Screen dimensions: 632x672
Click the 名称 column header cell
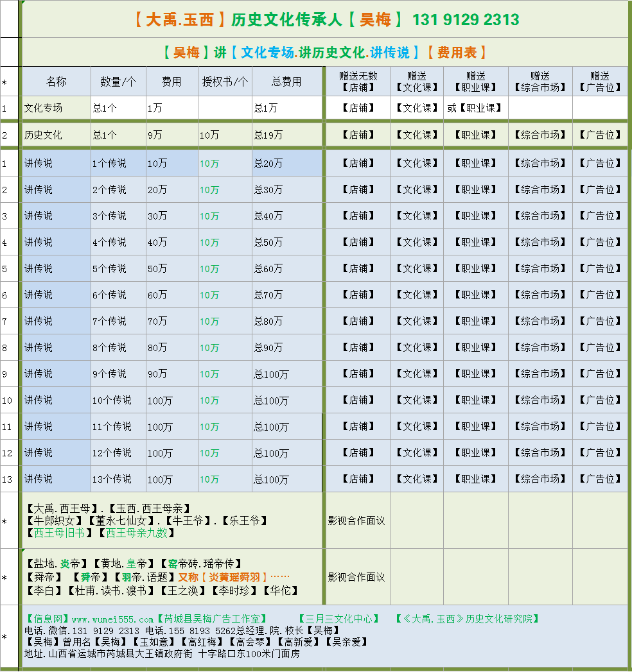coord(56,82)
